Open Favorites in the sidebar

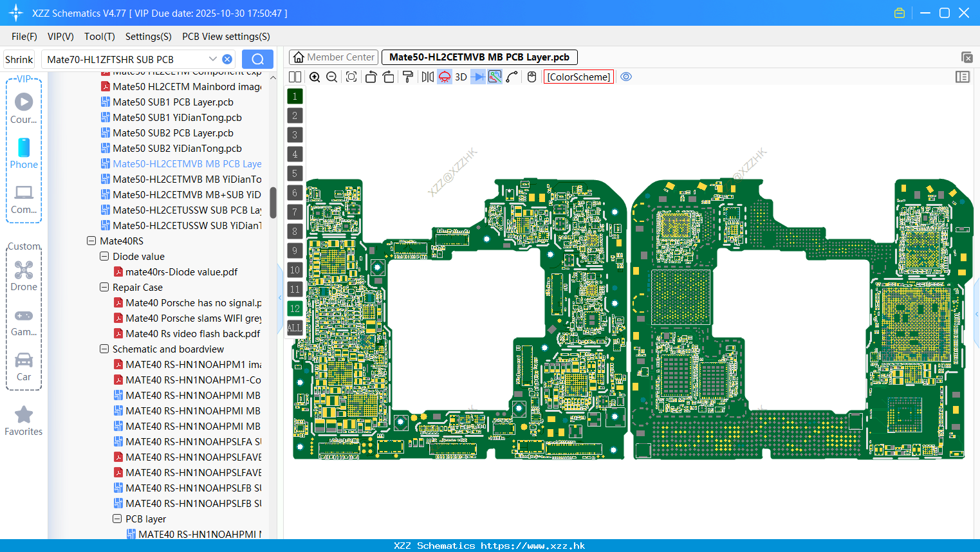pos(24,421)
